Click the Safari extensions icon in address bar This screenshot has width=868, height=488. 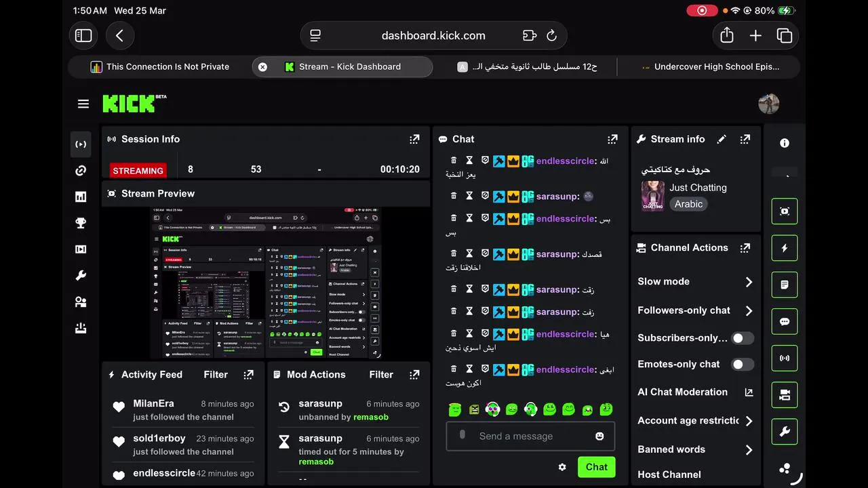coord(530,35)
